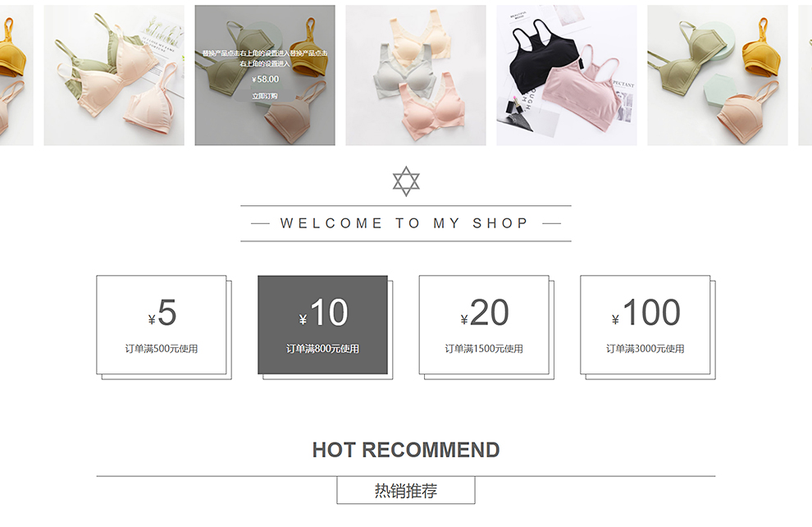Viewport: 812px width, 527px height.
Task: Open the partially visible thumbnail at right edge
Action: pos(805,76)
